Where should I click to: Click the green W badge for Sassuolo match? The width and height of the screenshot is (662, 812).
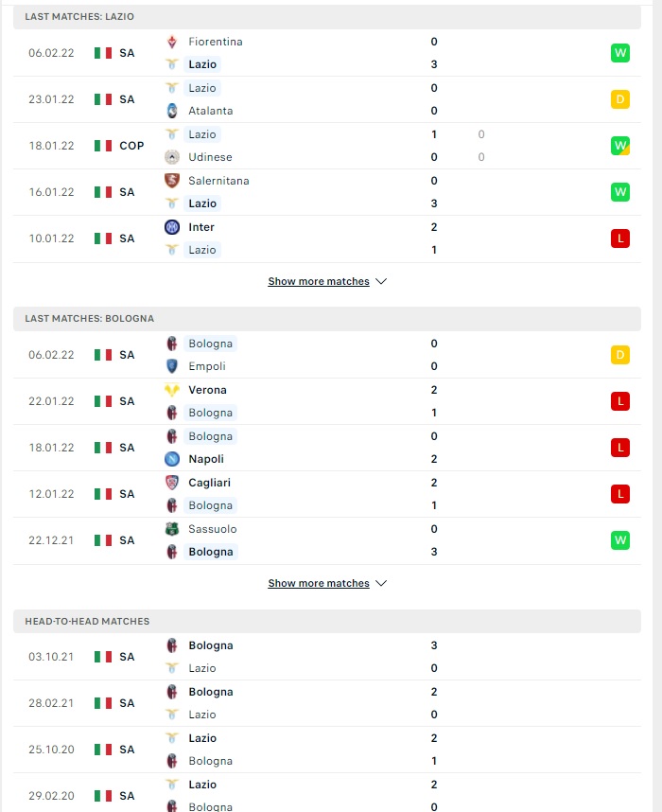coord(620,540)
